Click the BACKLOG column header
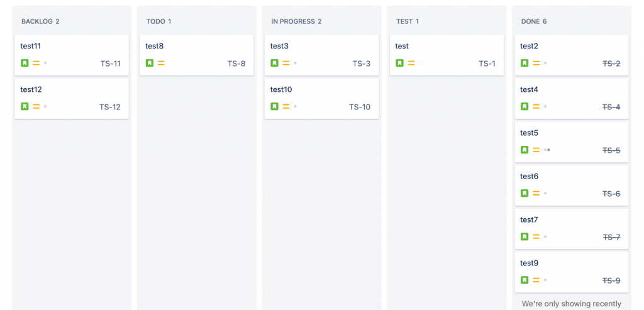Image resolution: width=644 pixels, height=310 pixels. pyautogui.click(x=40, y=21)
